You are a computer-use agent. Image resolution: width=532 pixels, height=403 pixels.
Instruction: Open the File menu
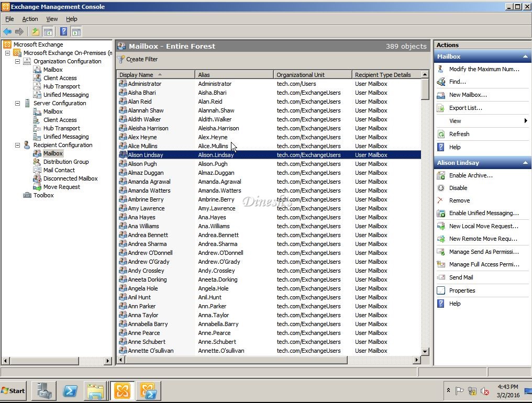point(9,19)
